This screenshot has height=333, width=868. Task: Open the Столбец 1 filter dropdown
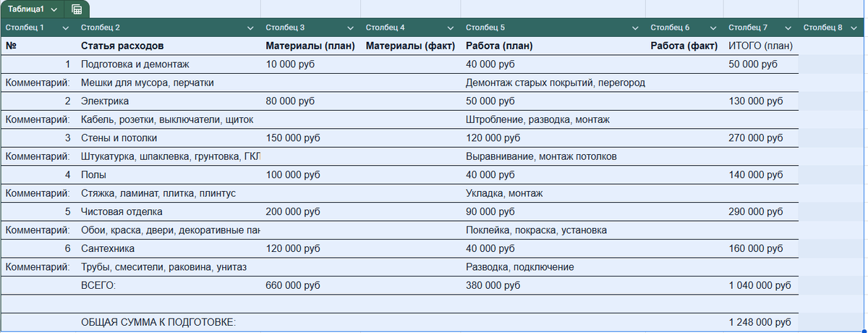[x=67, y=28]
